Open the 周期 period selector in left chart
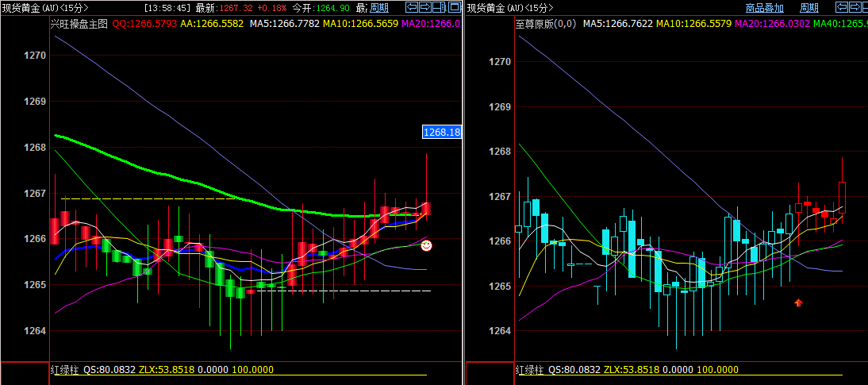 (379, 8)
